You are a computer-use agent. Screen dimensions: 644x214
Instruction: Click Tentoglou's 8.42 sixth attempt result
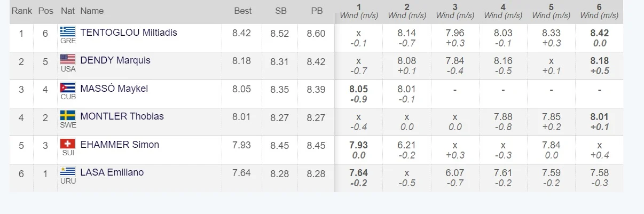click(599, 33)
